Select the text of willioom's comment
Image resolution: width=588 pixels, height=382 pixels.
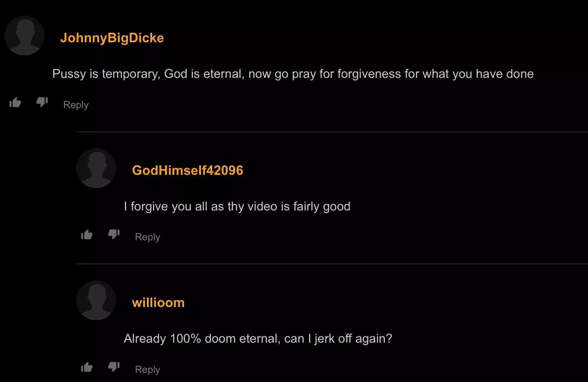coord(258,338)
